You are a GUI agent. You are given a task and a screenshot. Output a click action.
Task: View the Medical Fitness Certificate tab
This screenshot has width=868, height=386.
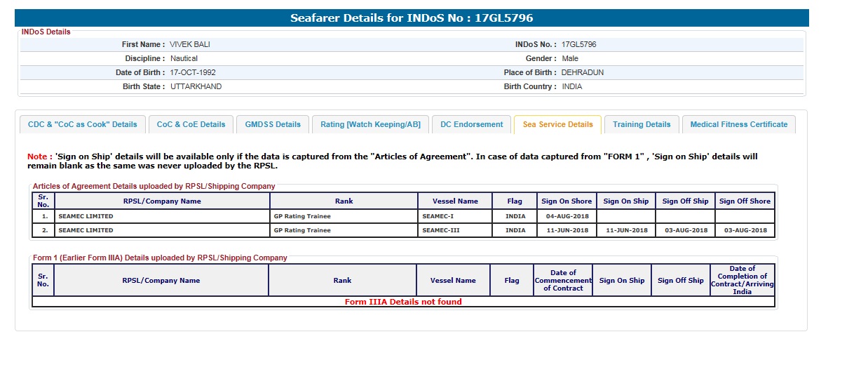(x=738, y=124)
